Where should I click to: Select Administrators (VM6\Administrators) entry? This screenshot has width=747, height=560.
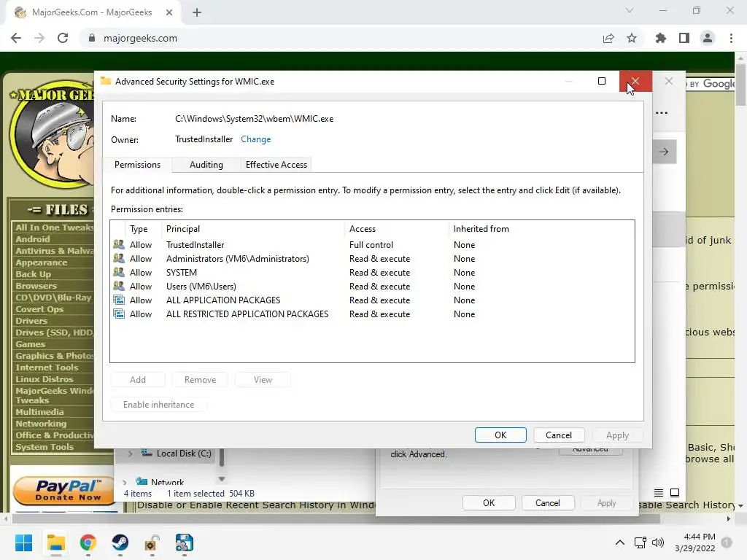click(x=372, y=259)
